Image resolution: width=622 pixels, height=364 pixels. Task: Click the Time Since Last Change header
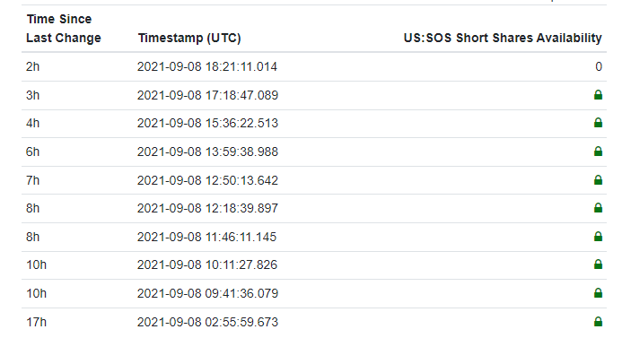(64, 29)
